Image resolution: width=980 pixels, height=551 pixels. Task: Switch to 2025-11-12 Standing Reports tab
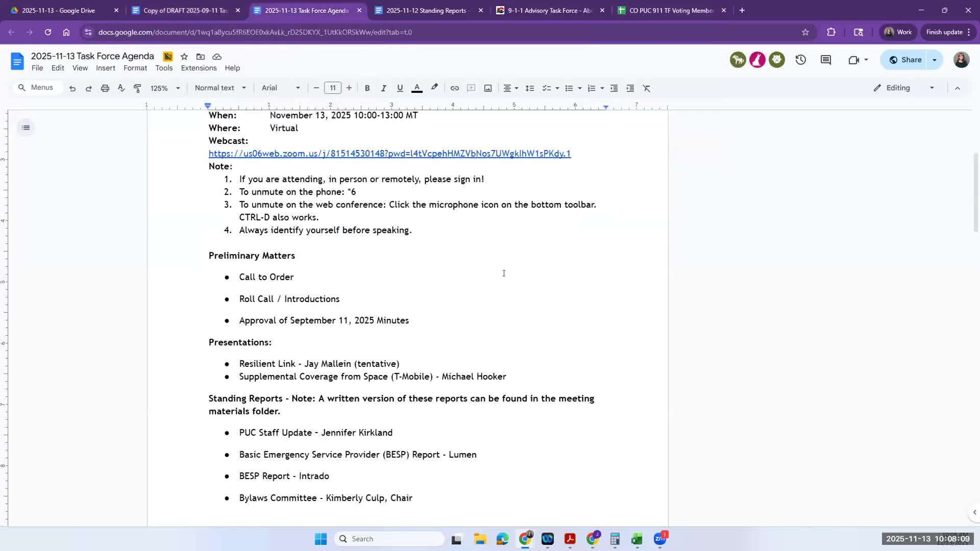tap(426, 10)
